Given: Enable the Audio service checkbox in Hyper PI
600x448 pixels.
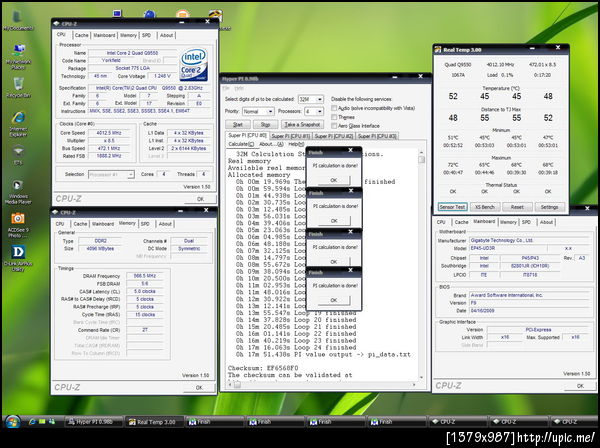Looking at the screenshot, I should (x=334, y=108).
